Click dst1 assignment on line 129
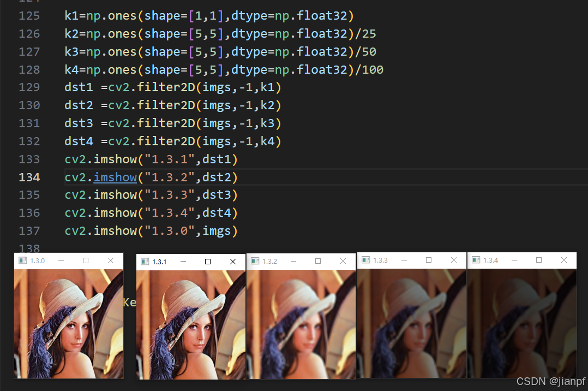Viewport: 588px width, 391px height. click(x=79, y=87)
